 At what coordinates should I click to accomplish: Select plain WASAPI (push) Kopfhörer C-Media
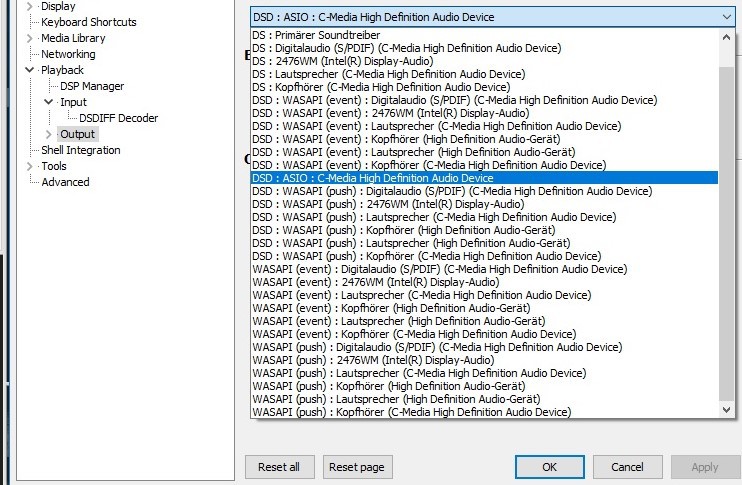[x=484, y=412]
